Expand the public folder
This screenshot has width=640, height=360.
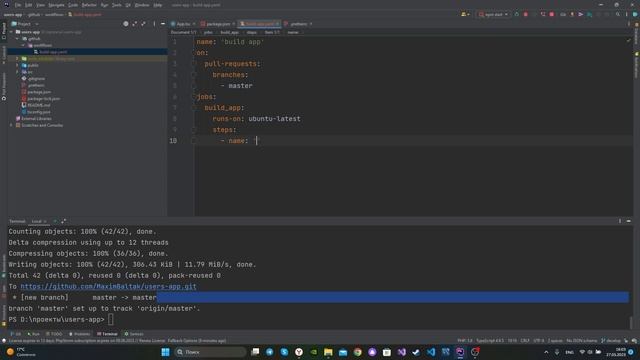(x=18, y=65)
